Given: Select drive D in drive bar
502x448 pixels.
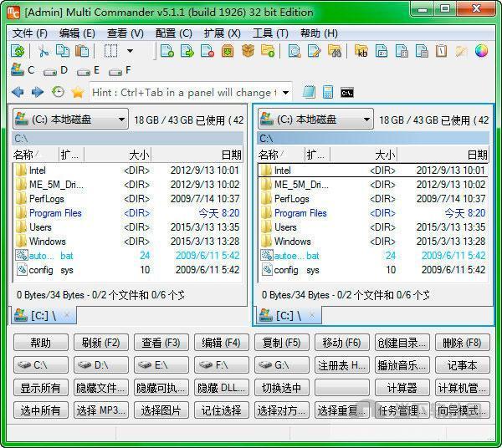Looking at the screenshot, I should (x=56, y=70).
